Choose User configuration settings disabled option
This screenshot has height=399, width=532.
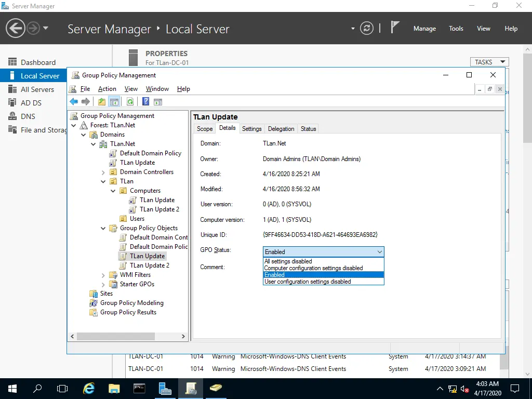(323, 282)
